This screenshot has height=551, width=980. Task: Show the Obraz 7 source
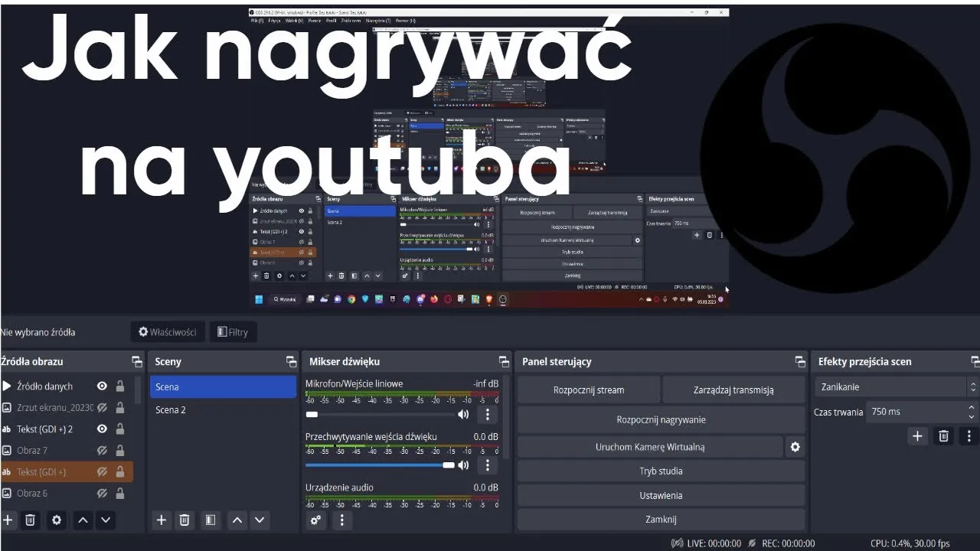[102, 451]
